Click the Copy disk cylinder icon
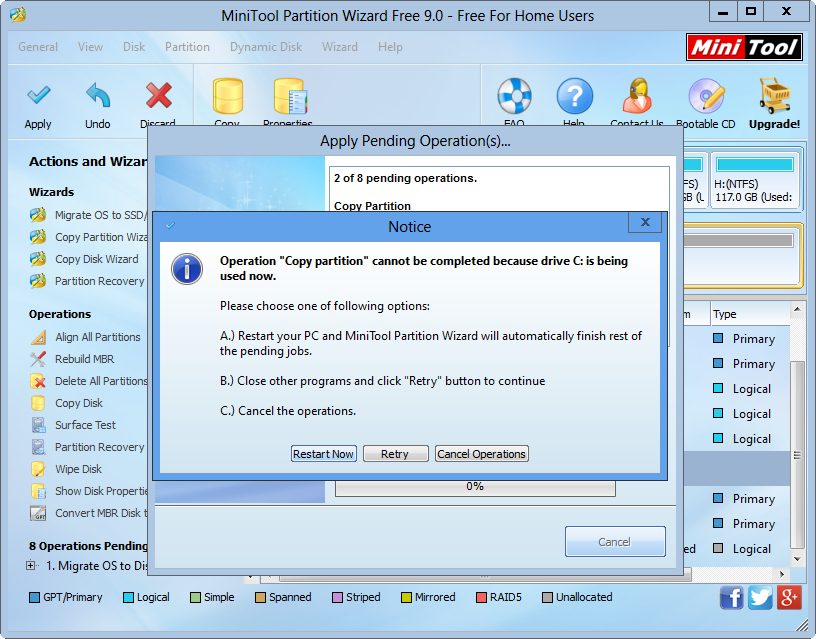 (227, 96)
